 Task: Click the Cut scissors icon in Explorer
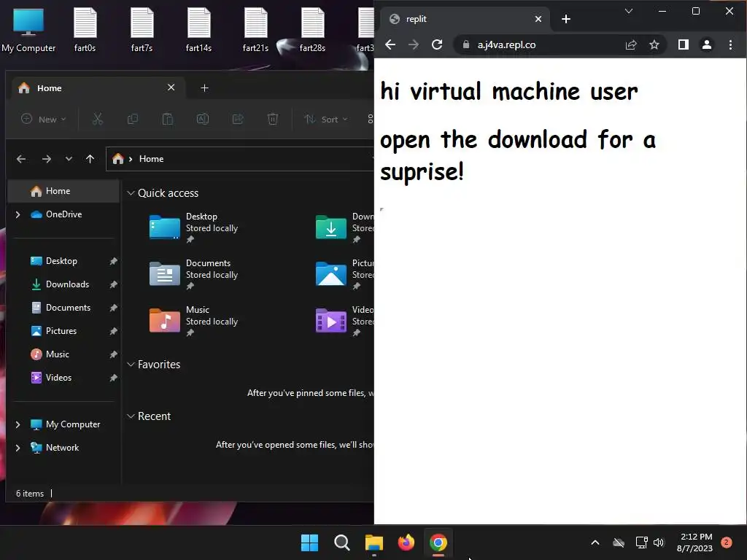point(98,119)
